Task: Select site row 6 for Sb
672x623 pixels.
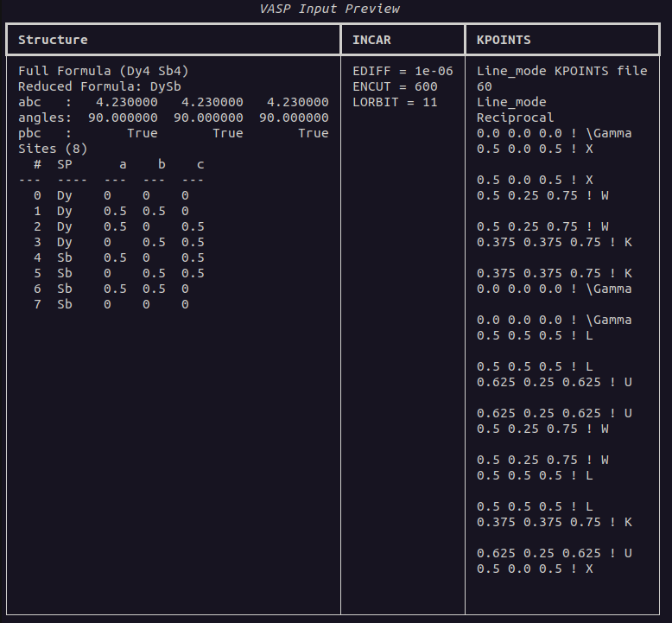Action: point(111,289)
